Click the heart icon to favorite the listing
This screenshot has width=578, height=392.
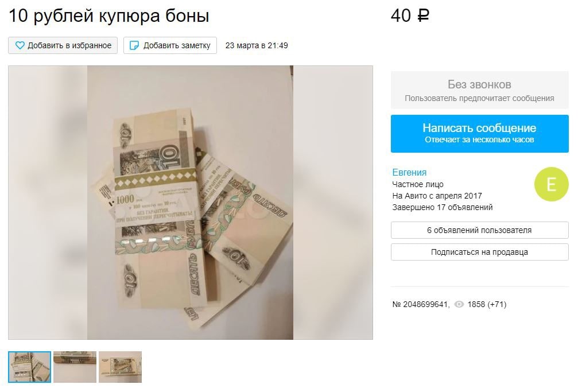pos(20,45)
